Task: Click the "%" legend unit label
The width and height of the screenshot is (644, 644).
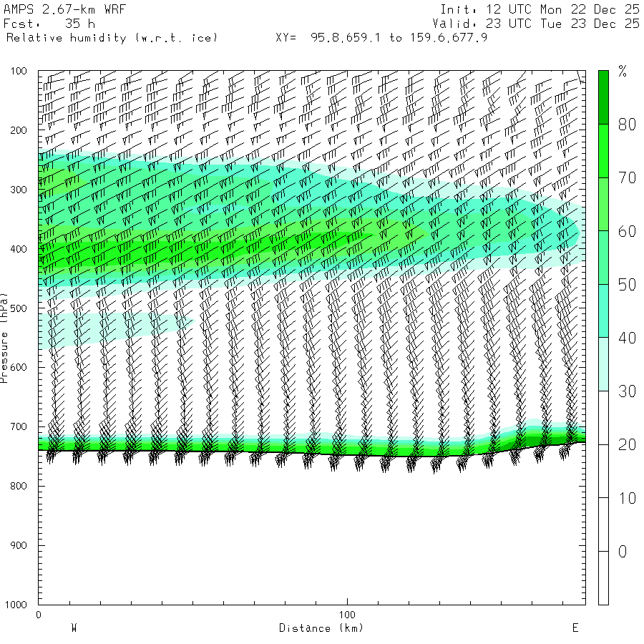Action: pyautogui.click(x=623, y=72)
